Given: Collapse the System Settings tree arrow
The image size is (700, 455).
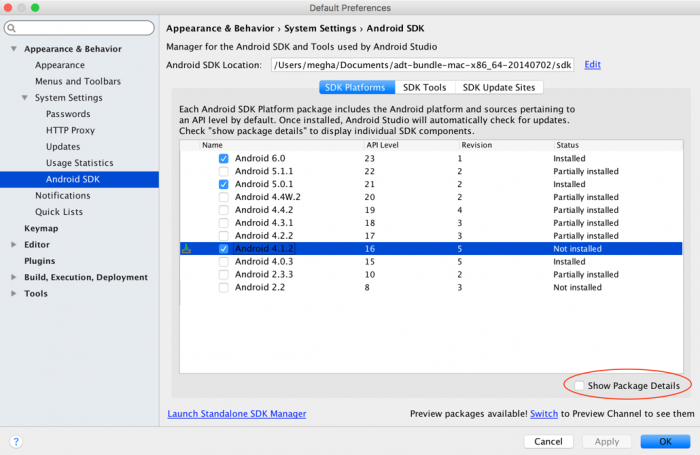Looking at the screenshot, I should [x=25, y=97].
